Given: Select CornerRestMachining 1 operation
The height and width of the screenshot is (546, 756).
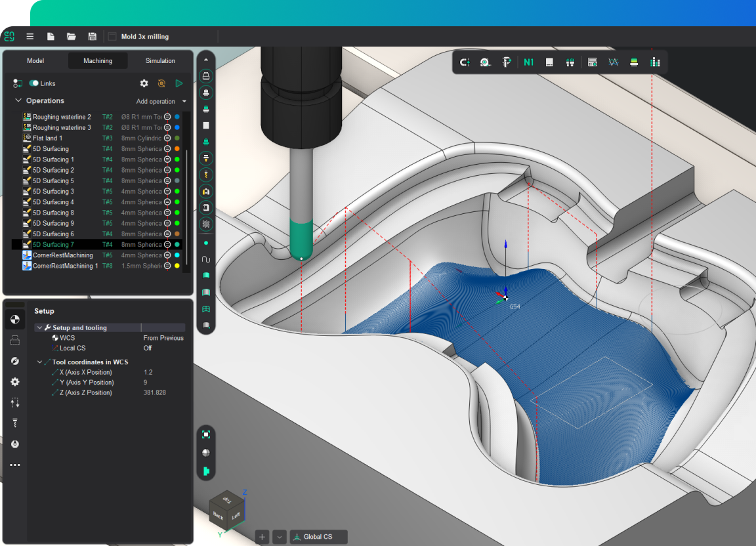Looking at the screenshot, I should click(65, 266).
